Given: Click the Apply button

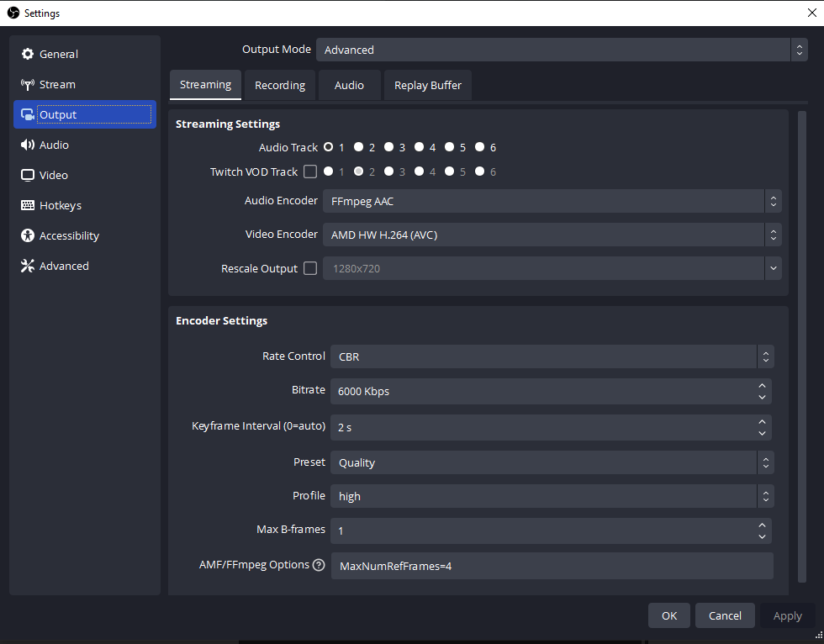Looking at the screenshot, I should pos(787,615).
